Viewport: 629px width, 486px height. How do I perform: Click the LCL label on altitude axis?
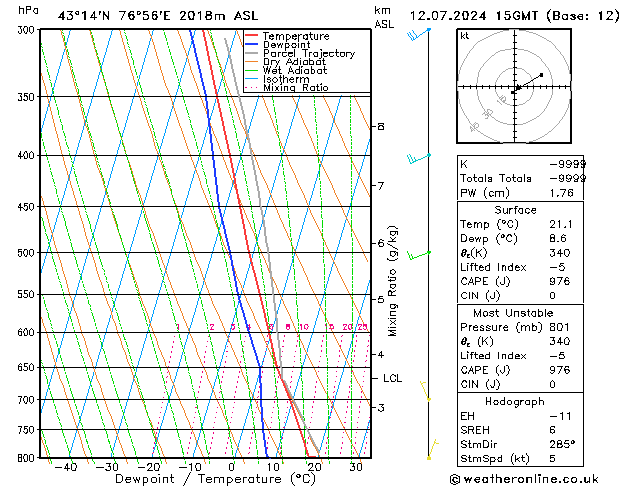click(x=392, y=378)
